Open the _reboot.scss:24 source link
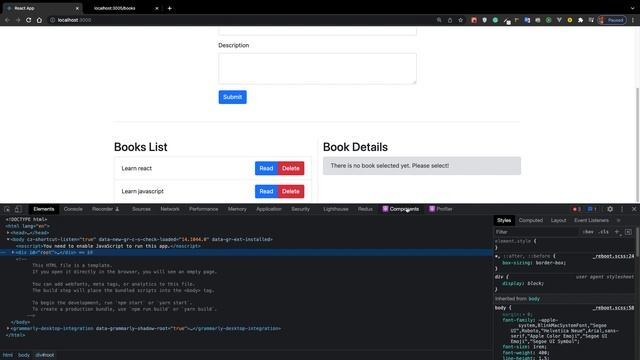 coord(613,256)
